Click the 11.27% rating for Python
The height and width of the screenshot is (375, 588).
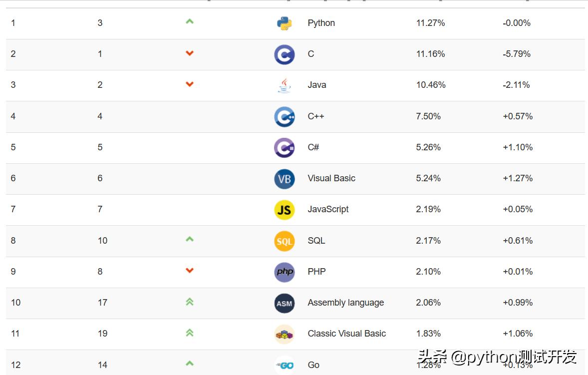[x=430, y=23]
